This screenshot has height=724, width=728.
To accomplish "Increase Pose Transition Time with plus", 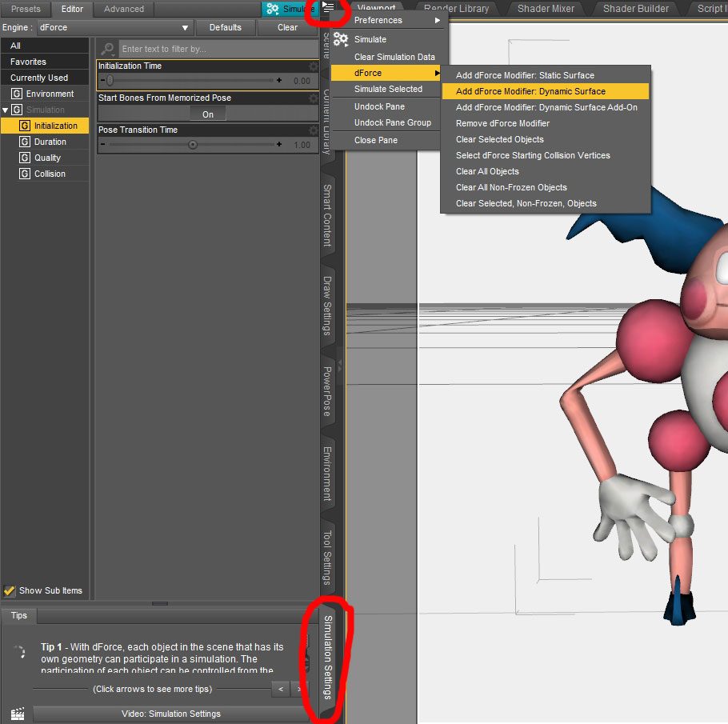I will (279, 145).
